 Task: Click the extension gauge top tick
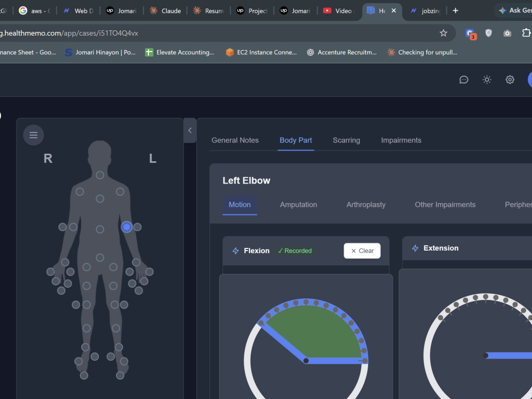[486, 297]
